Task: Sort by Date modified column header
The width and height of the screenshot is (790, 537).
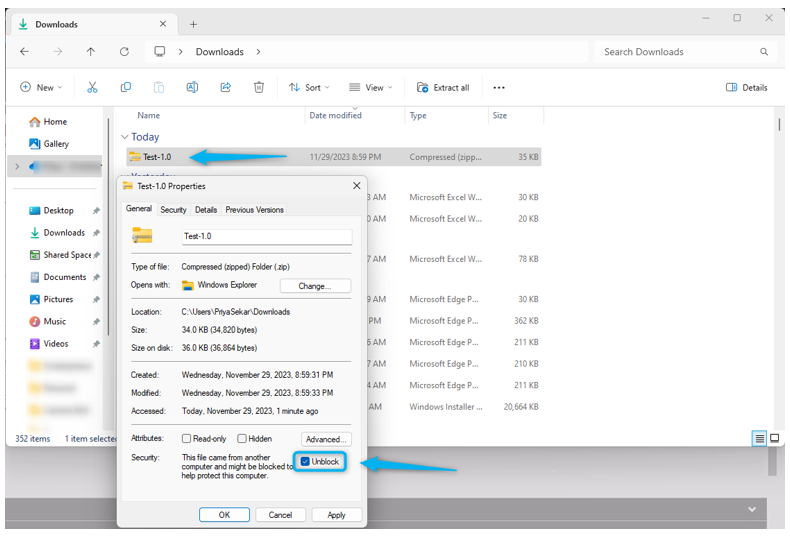Action: click(336, 115)
